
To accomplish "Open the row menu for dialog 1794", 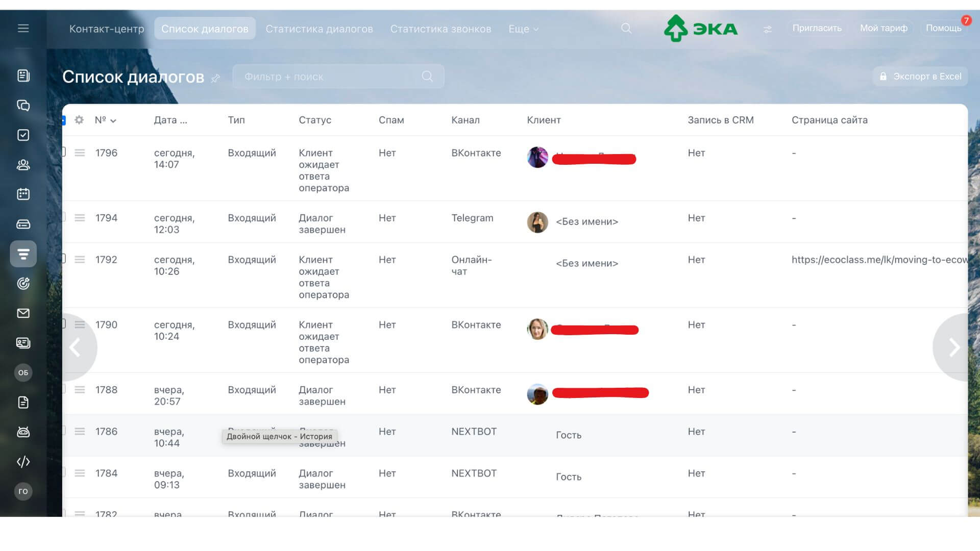I will point(80,218).
